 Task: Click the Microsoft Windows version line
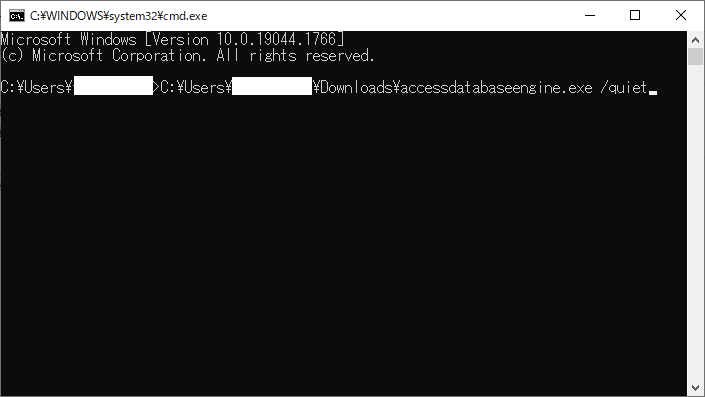173,40
